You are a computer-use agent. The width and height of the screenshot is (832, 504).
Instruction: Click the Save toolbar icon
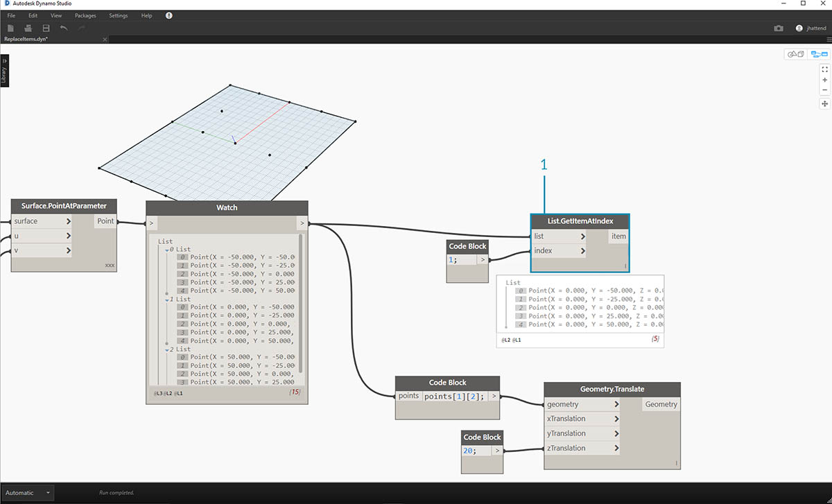(x=46, y=28)
